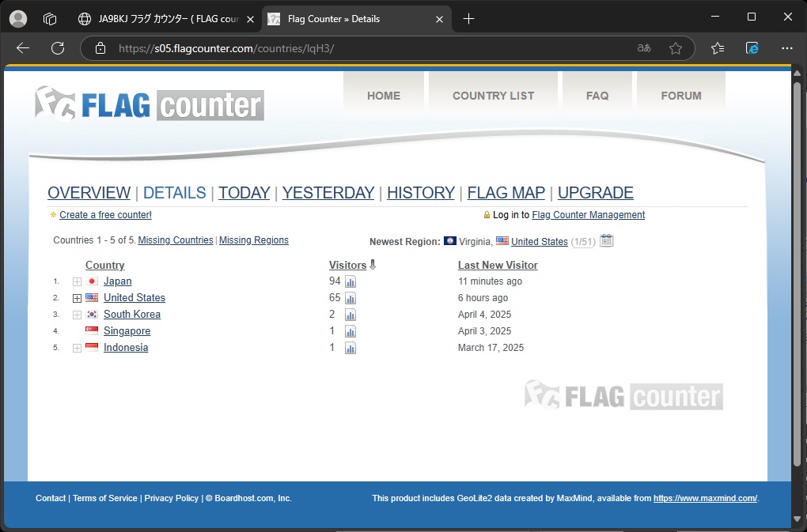The height and width of the screenshot is (532, 807).
Task: Click the (1/51) regions count
Action: (x=582, y=242)
